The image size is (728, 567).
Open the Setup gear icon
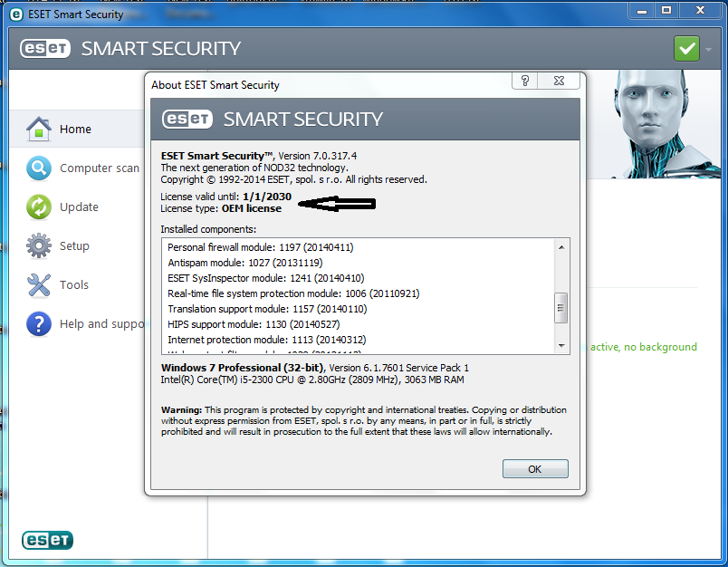pyautogui.click(x=39, y=245)
